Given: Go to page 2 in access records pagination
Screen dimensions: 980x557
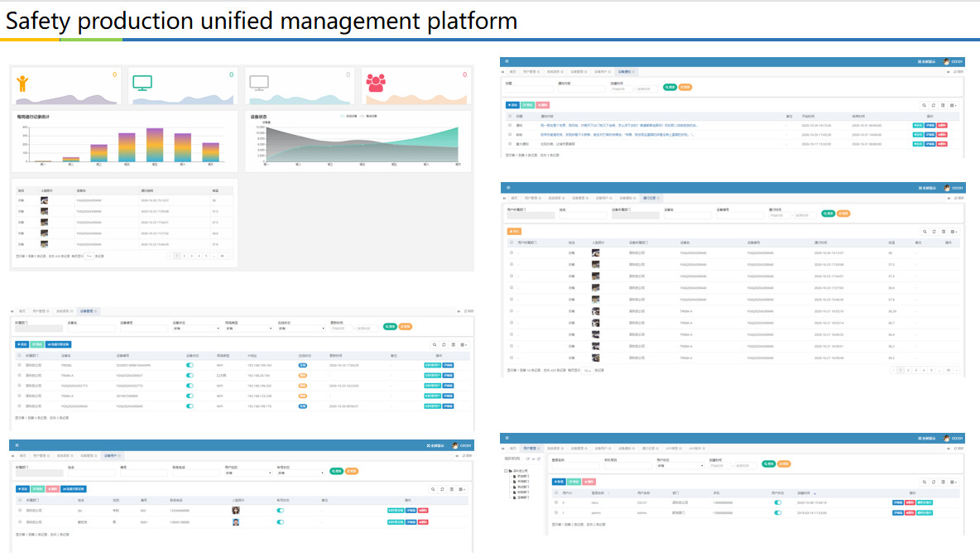Looking at the screenshot, I should (x=907, y=371).
